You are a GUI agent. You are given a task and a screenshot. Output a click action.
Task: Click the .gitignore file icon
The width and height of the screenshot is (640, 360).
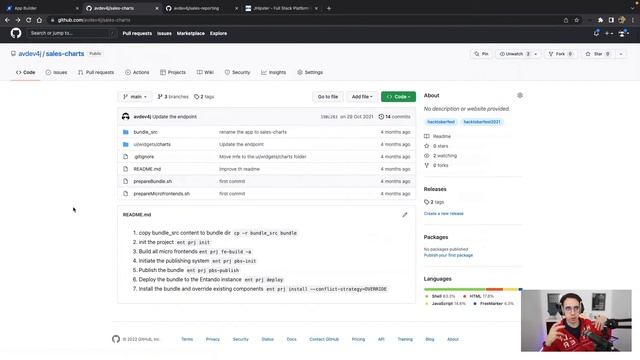click(x=126, y=157)
